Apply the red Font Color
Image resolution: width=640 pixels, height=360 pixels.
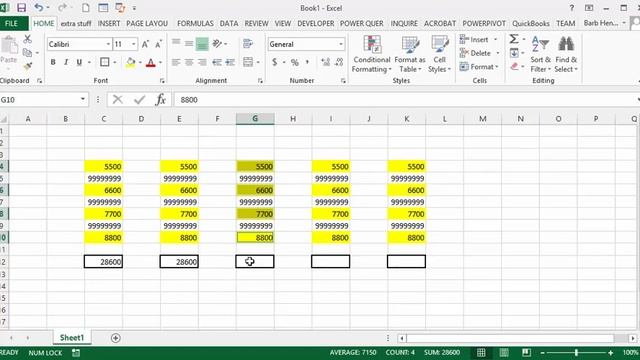(151, 62)
